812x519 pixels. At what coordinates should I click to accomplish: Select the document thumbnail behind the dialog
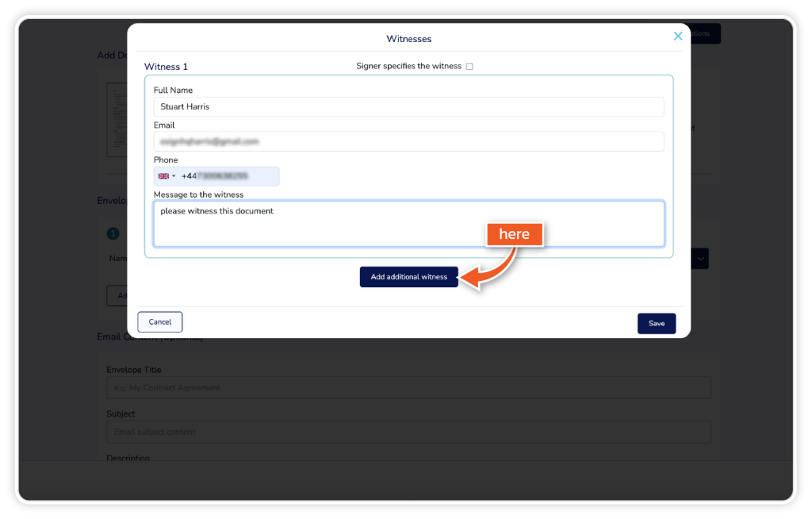click(117, 119)
